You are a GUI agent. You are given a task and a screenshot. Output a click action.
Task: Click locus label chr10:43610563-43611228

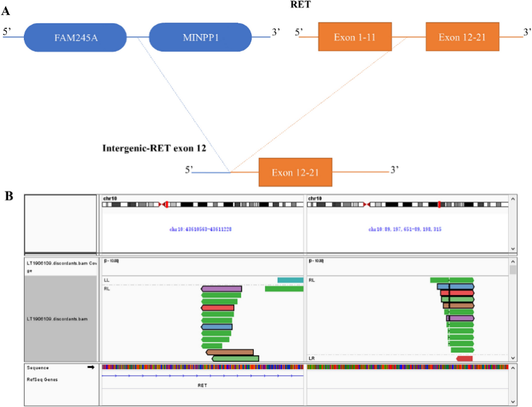[200, 229]
